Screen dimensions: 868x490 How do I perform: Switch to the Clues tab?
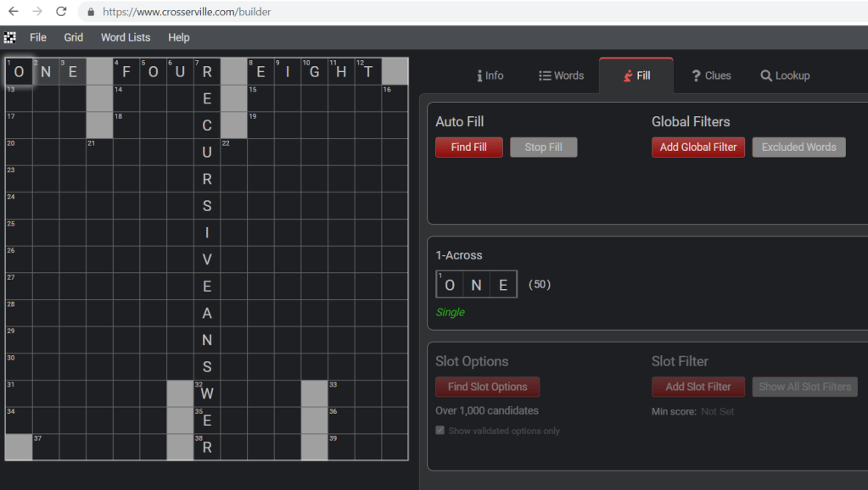pyautogui.click(x=711, y=75)
